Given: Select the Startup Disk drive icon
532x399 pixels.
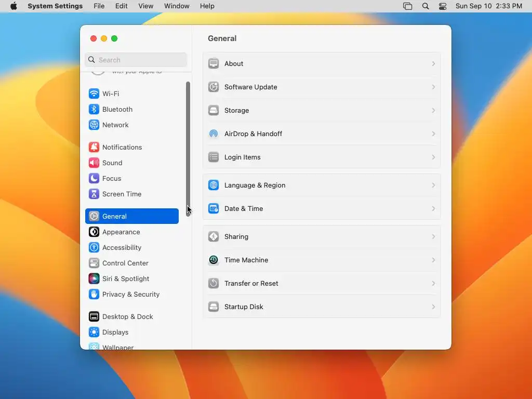Looking at the screenshot, I should click(214, 307).
